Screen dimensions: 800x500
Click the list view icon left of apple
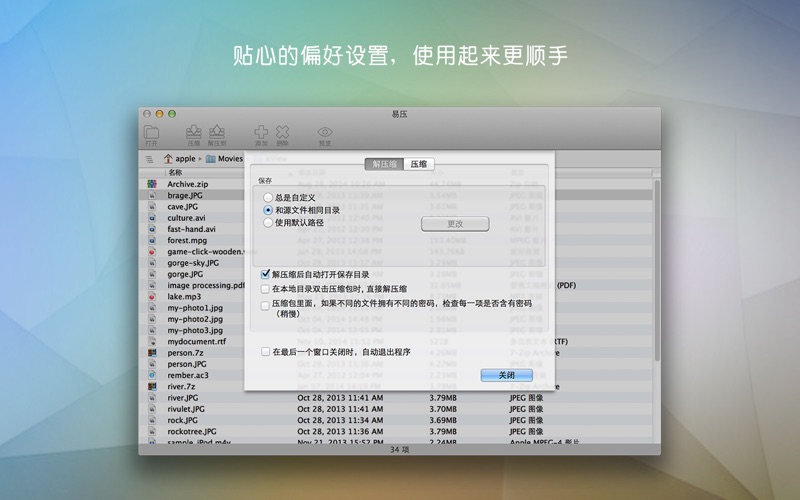click(150, 159)
